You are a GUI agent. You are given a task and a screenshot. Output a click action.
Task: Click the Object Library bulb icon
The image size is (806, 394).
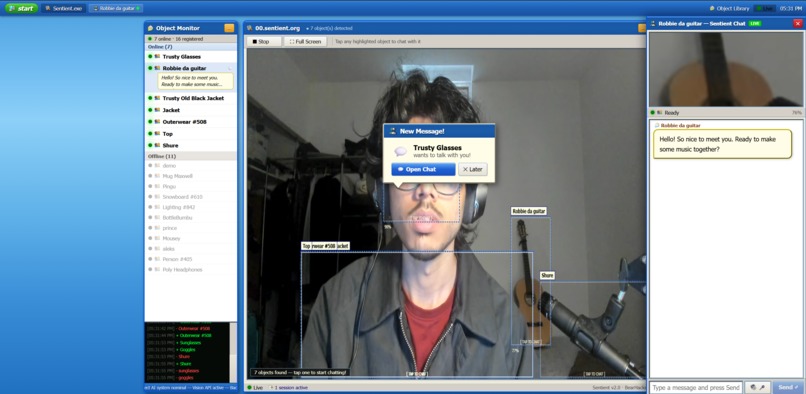[x=712, y=8]
